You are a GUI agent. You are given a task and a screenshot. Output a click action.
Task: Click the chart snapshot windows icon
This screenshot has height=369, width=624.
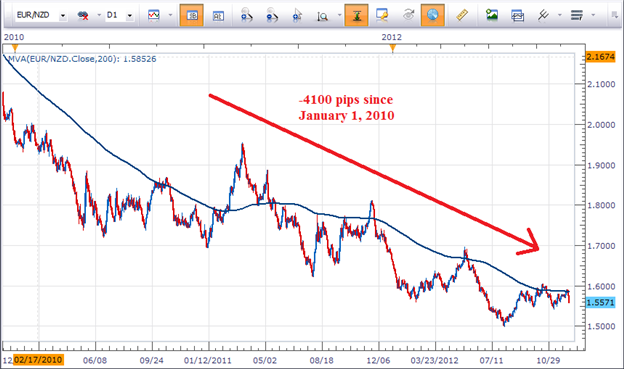click(517, 16)
